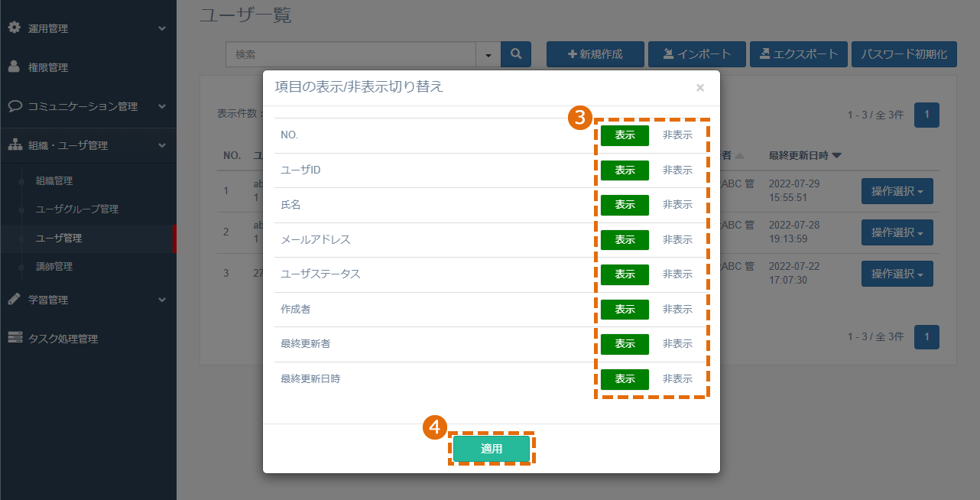Image resolution: width=980 pixels, height=500 pixels.
Task: Set 作成者 to 非表示
Action: click(x=677, y=310)
